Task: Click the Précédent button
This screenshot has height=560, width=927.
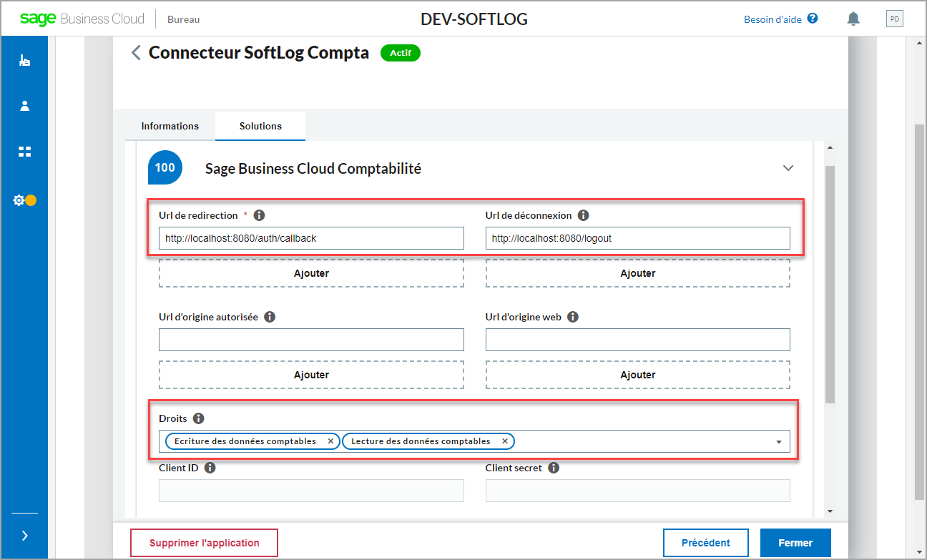Action: (706, 543)
